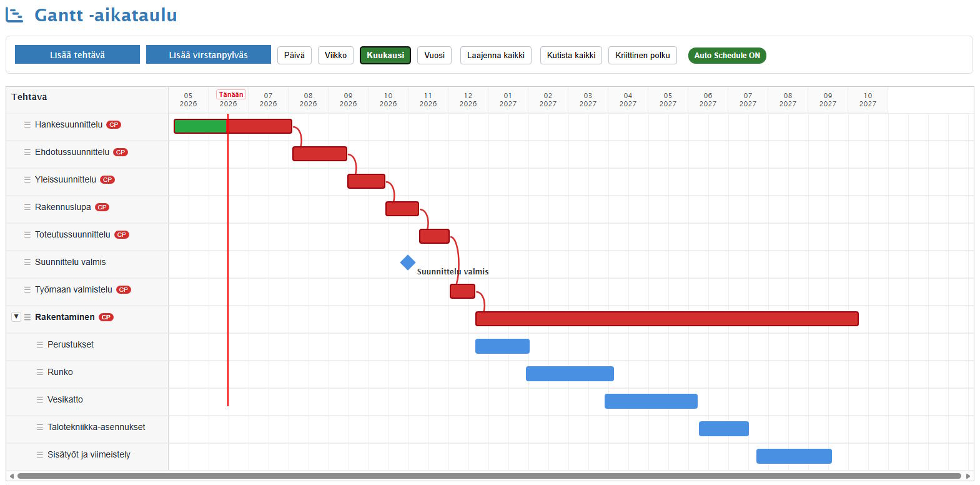
Task: Click drag handle icon of Runko row
Action: point(40,372)
